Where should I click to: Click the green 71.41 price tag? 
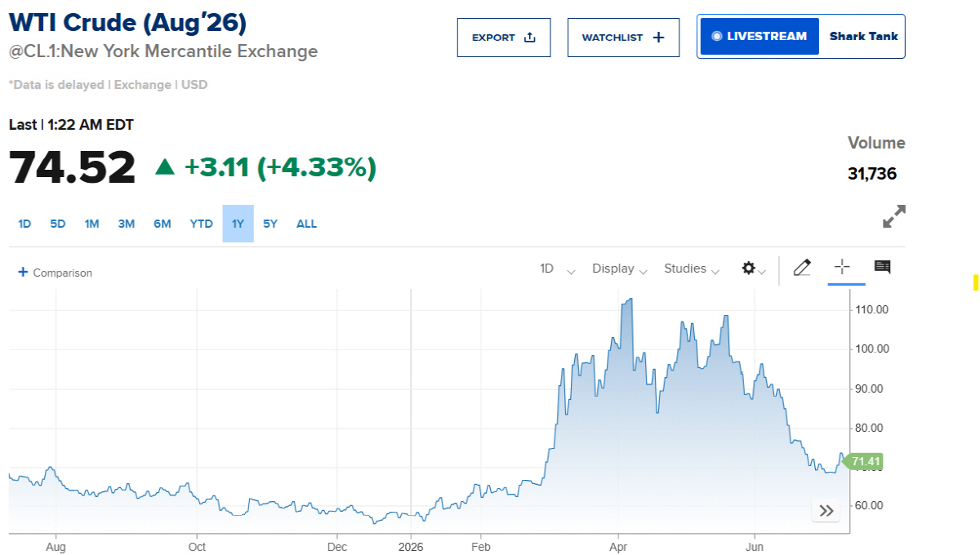[x=863, y=462]
